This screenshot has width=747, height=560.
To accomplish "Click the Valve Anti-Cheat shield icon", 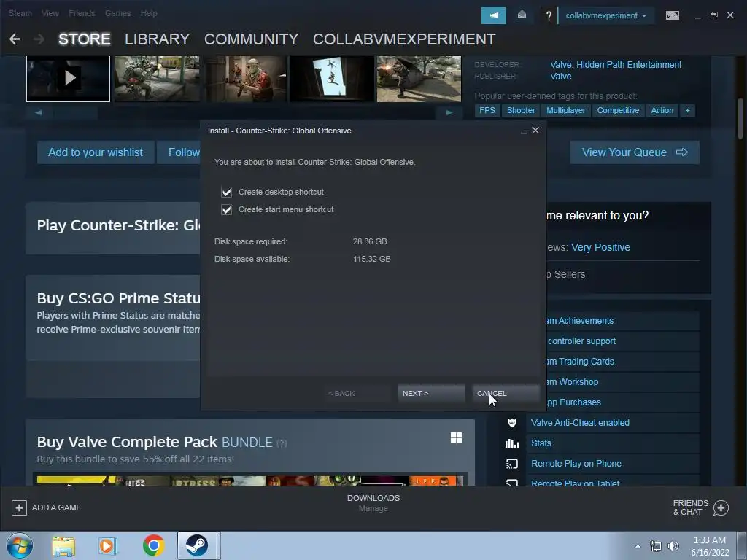I will click(x=512, y=422).
